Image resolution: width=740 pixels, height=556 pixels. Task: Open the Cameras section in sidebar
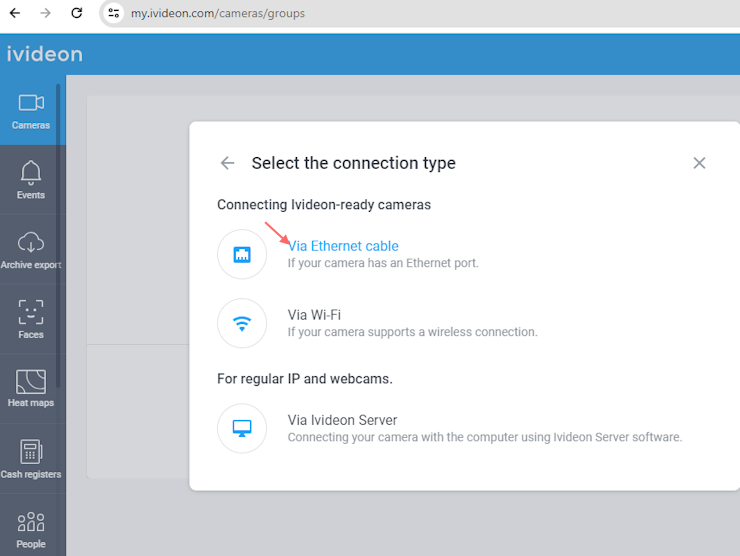[x=31, y=110]
